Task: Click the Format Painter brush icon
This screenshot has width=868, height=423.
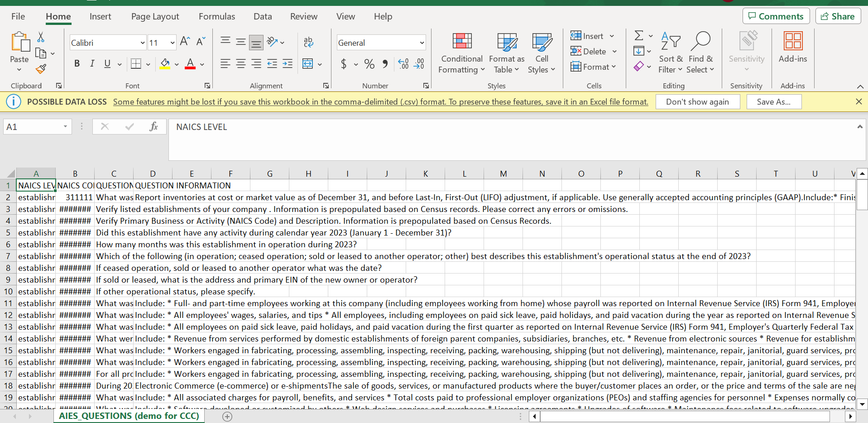Action: tap(41, 69)
